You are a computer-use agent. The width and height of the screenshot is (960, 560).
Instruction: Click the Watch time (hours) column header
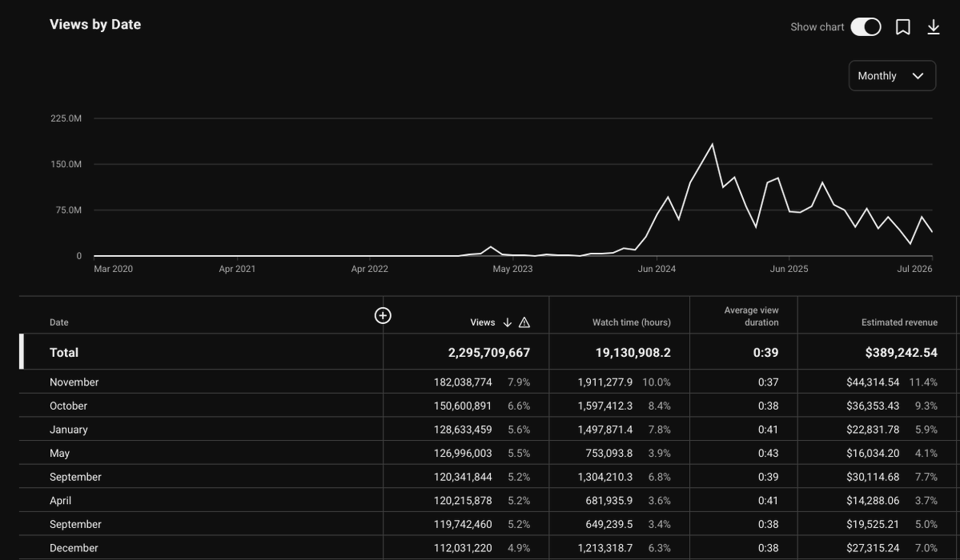(631, 322)
